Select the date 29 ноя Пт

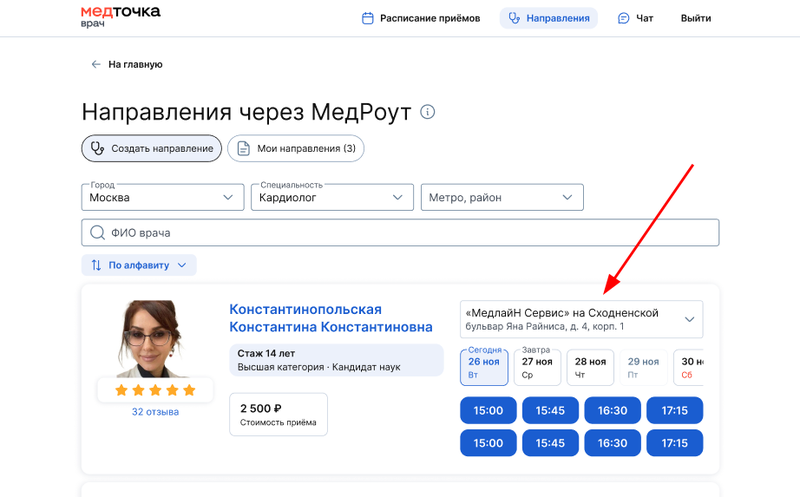(643, 367)
